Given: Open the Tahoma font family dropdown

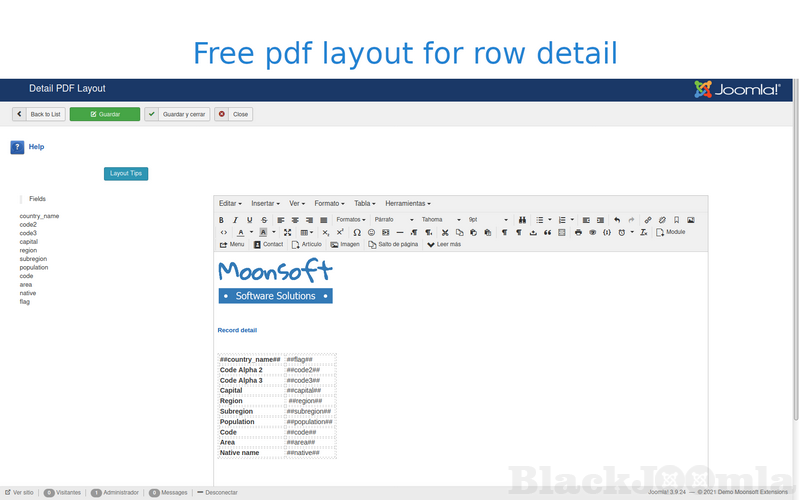Looking at the screenshot, I should [x=440, y=220].
